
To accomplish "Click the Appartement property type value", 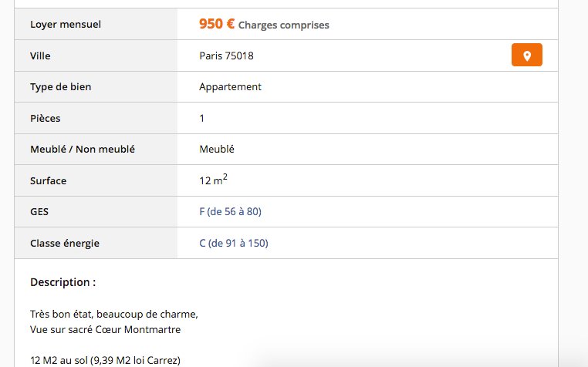I will [230, 87].
